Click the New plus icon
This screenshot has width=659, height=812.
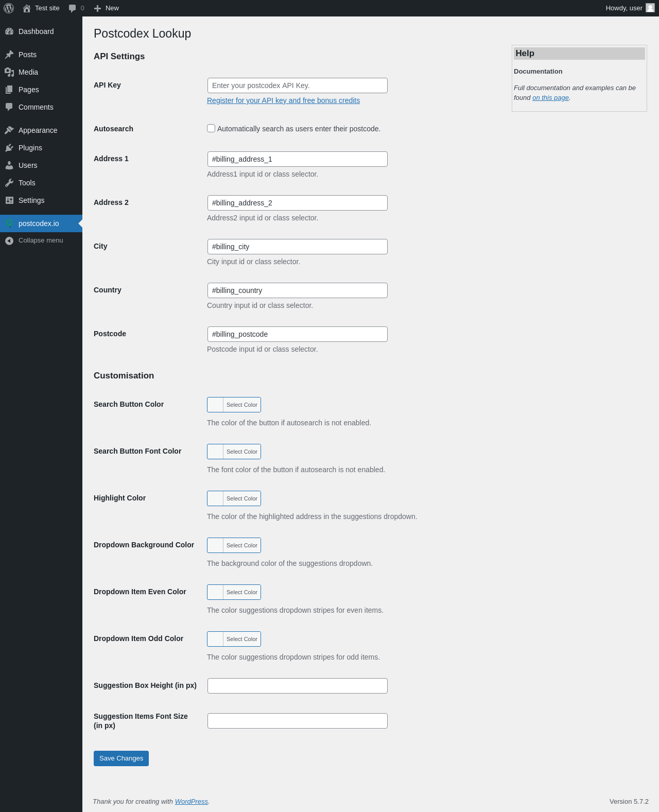point(97,8)
